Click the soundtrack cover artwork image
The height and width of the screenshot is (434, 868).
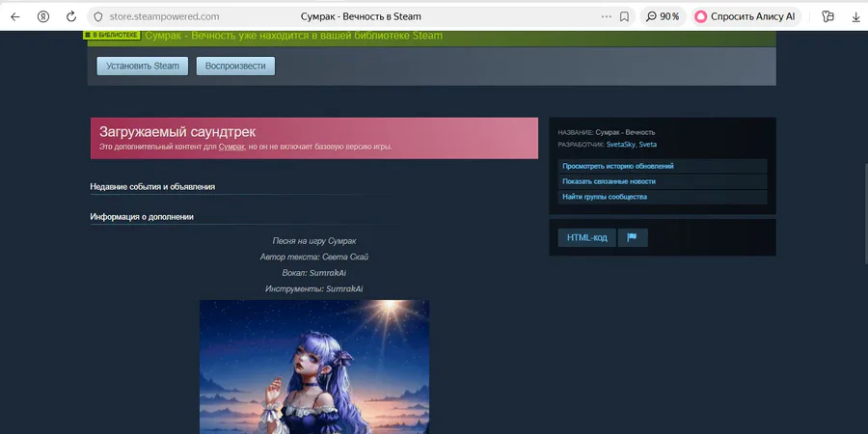pos(314,366)
